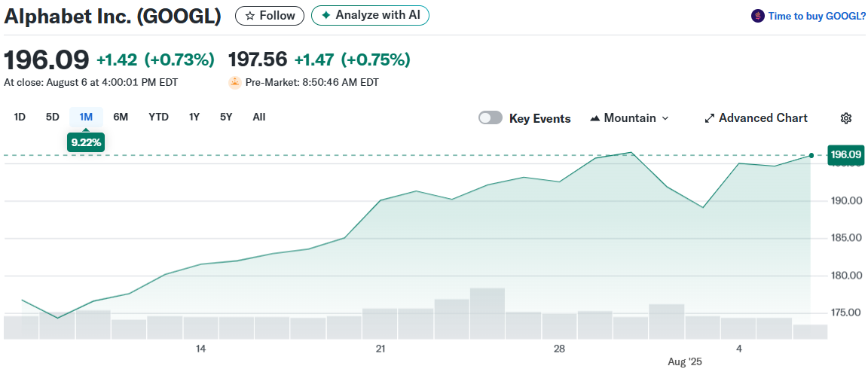Toggle the Key Events switch
This screenshot has height=369, width=868.
(491, 117)
